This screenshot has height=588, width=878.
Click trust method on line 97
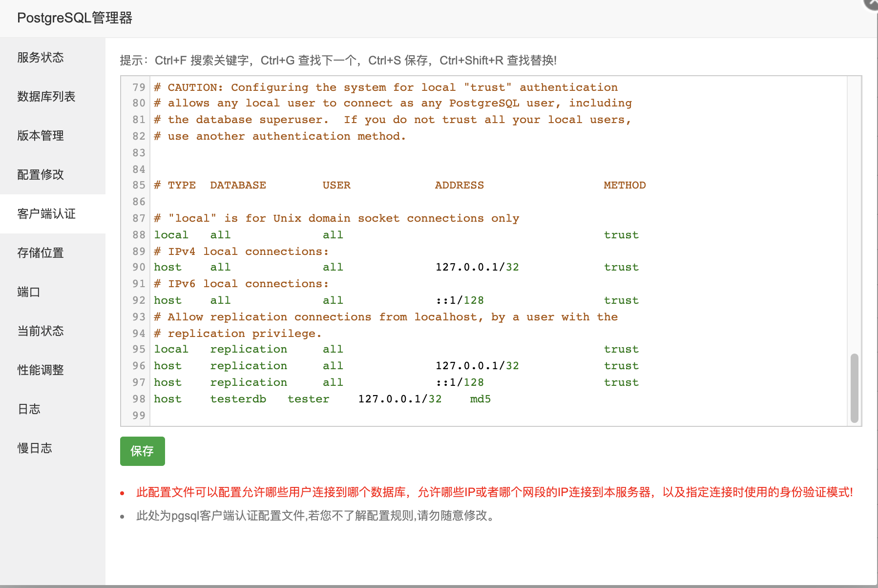pyautogui.click(x=621, y=382)
